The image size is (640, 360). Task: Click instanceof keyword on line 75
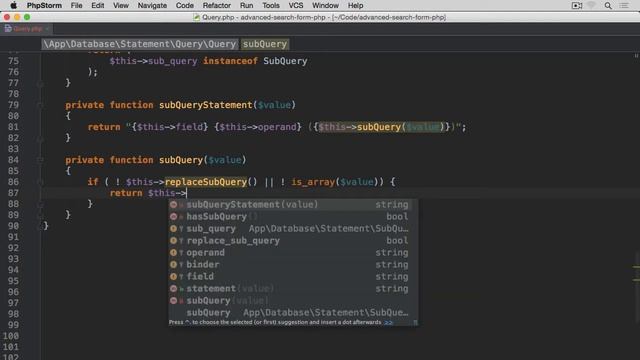pos(230,61)
